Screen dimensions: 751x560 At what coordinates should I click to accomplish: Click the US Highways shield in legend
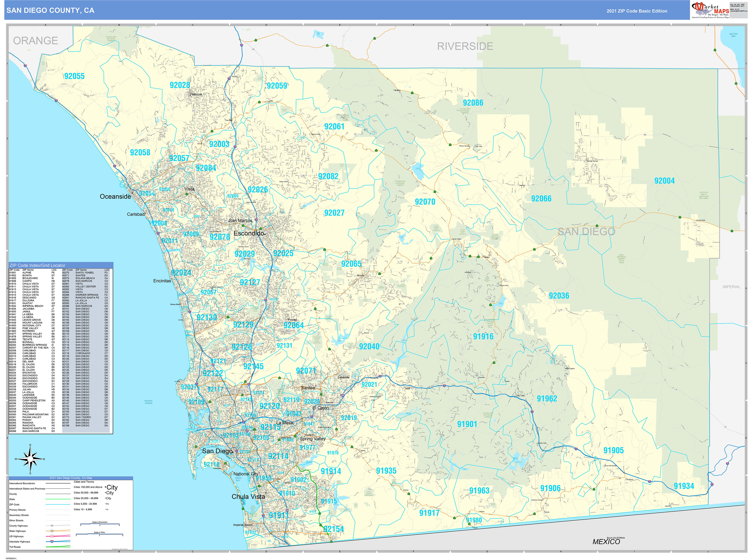[52, 536]
